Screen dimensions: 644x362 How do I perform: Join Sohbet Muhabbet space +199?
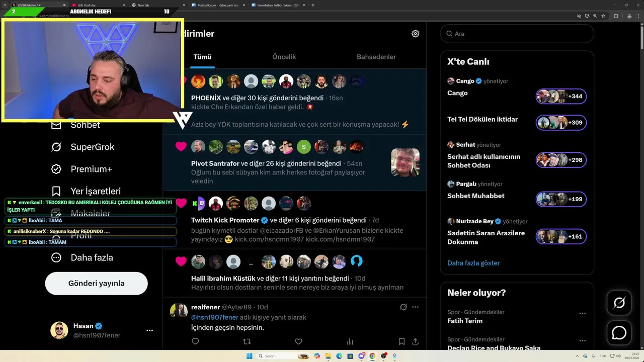click(x=561, y=199)
